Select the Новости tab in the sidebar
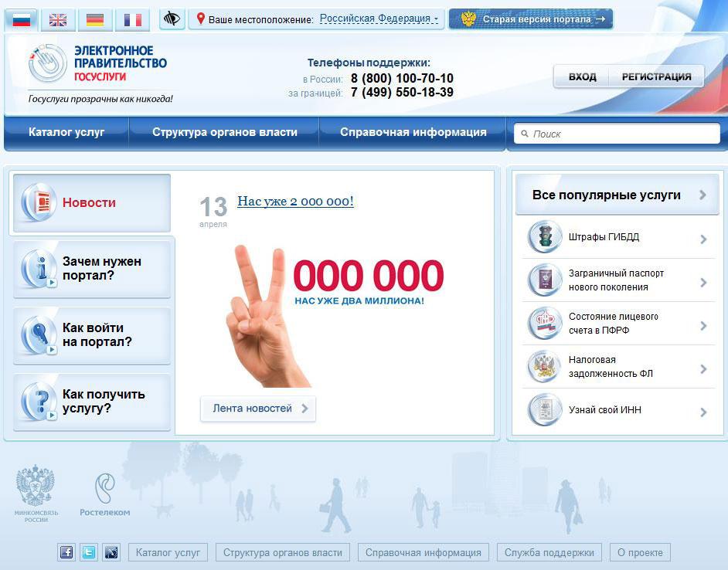This screenshot has width=728, height=570. (90, 202)
